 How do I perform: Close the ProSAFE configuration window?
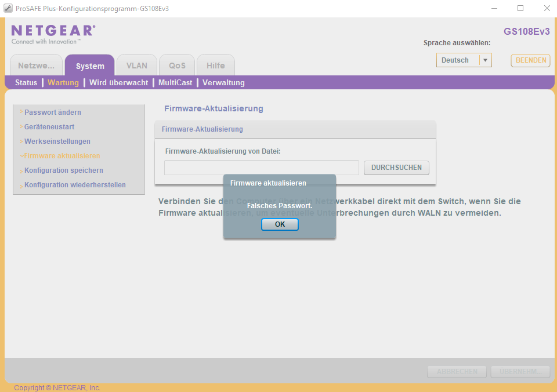[x=547, y=8]
